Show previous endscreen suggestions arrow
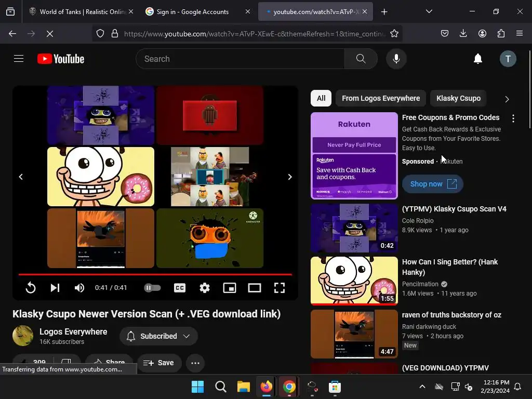532x399 pixels. click(x=21, y=177)
